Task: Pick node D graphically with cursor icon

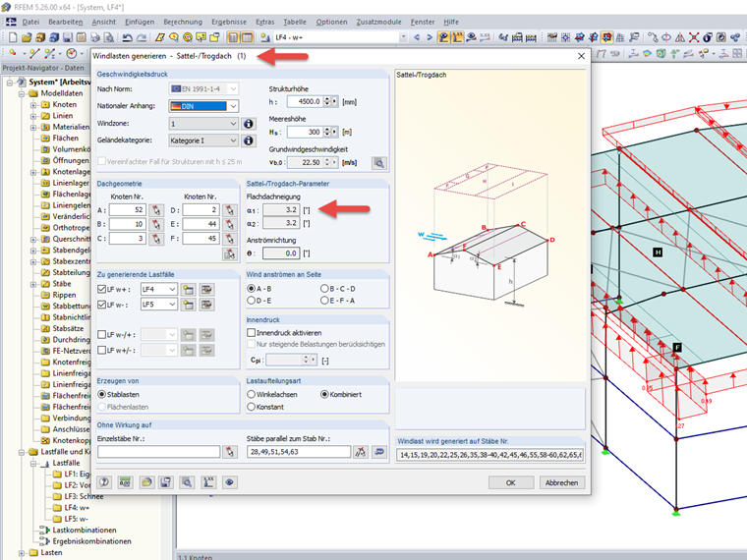Action: [x=230, y=210]
